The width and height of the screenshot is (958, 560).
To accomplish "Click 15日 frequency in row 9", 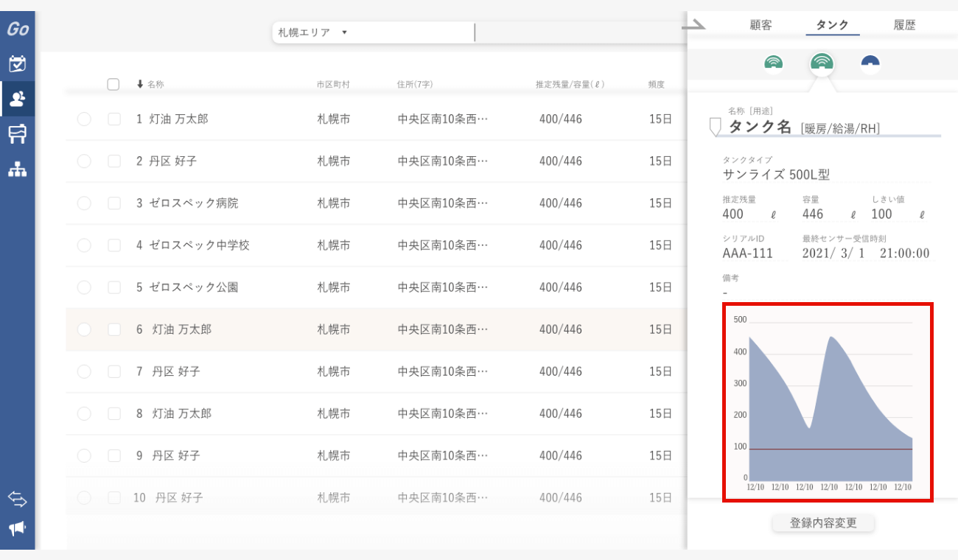I will [660, 455].
